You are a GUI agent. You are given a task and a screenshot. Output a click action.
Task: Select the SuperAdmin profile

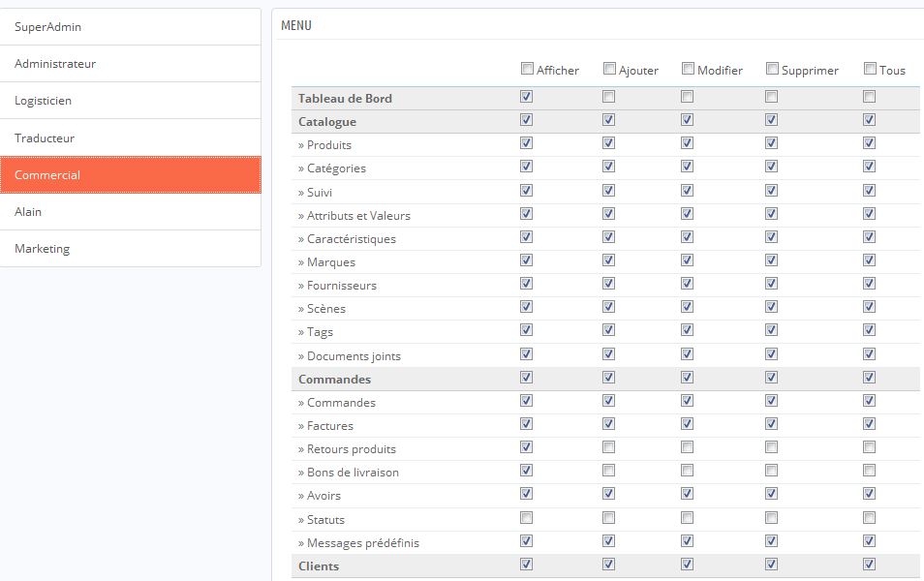(x=130, y=26)
